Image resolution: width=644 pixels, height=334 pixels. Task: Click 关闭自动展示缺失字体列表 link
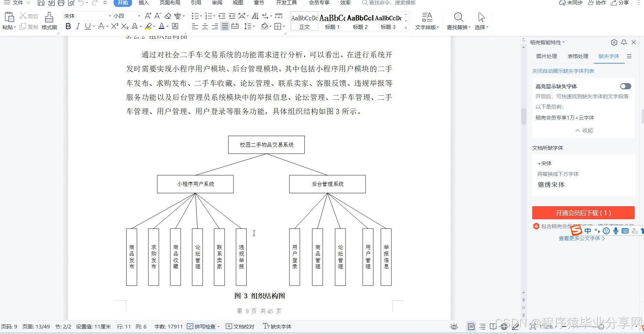click(563, 71)
